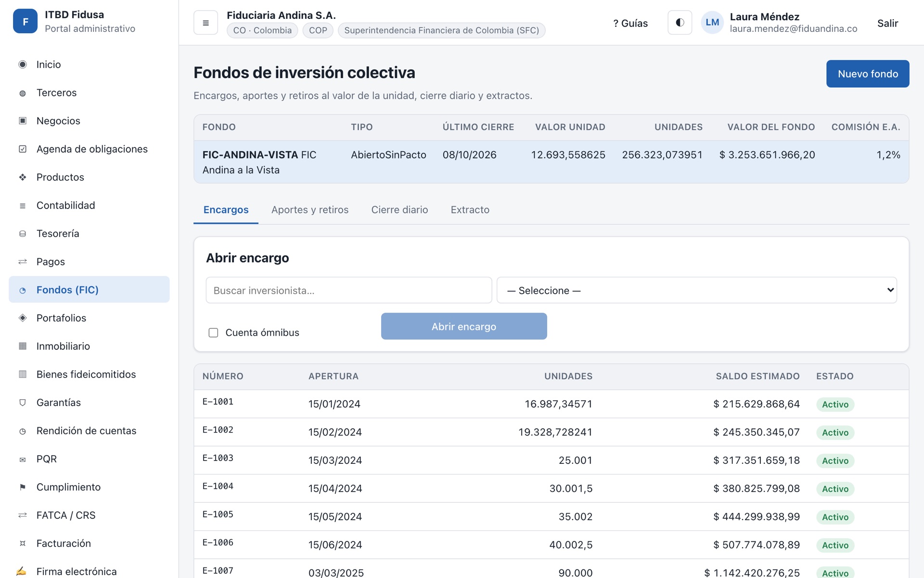Image resolution: width=924 pixels, height=578 pixels.
Task: Switch to the Encargos tab
Action: click(226, 210)
